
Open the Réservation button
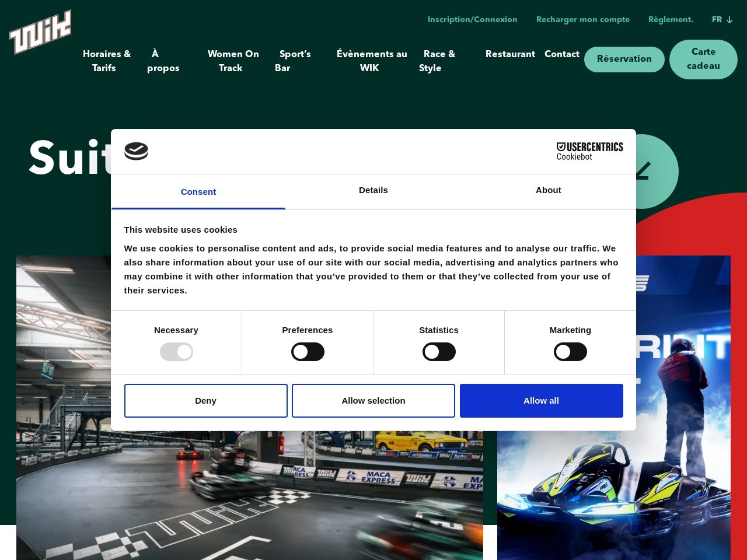[x=624, y=59]
